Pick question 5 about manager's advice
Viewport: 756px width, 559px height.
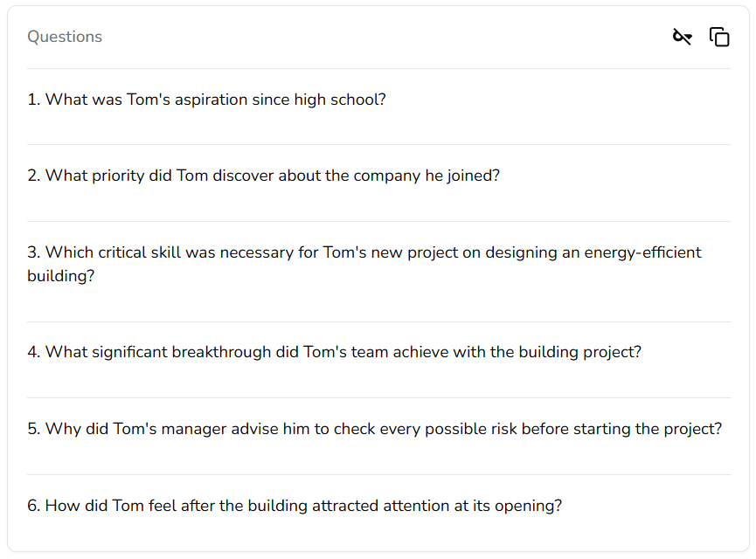click(374, 429)
